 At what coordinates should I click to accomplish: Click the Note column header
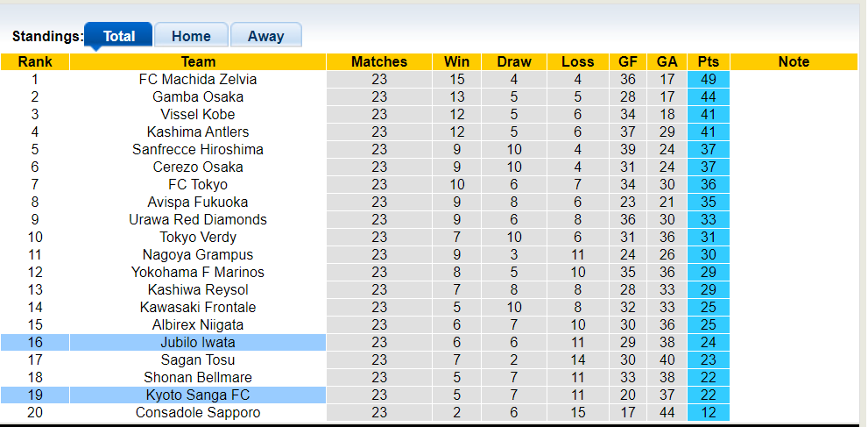[x=794, y=61]
